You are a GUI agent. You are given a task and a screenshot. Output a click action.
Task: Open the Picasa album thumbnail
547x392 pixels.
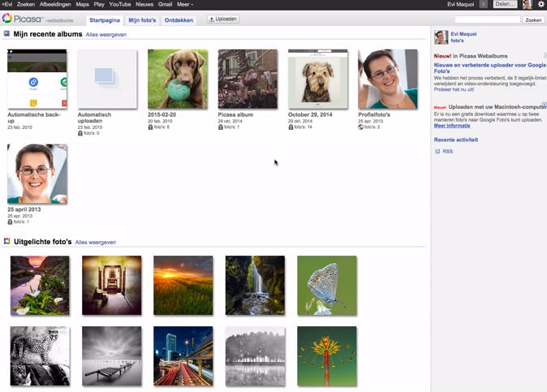pos(248,79)
